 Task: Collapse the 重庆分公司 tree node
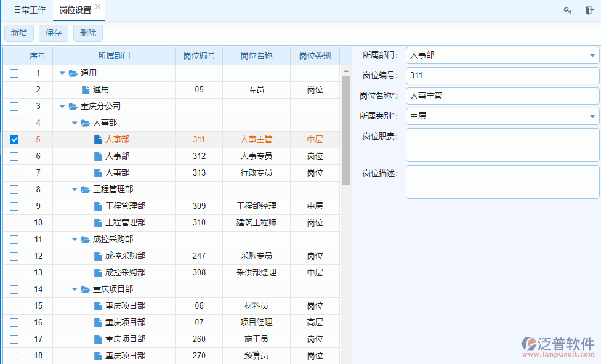[62, 106]
